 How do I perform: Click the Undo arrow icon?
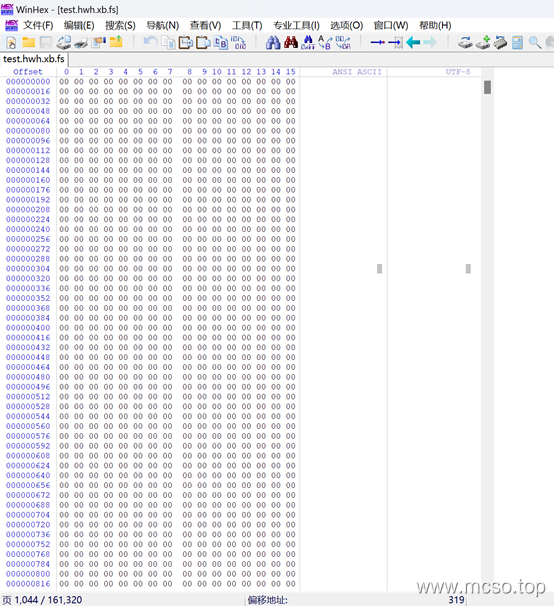click(x=150, y=42)
